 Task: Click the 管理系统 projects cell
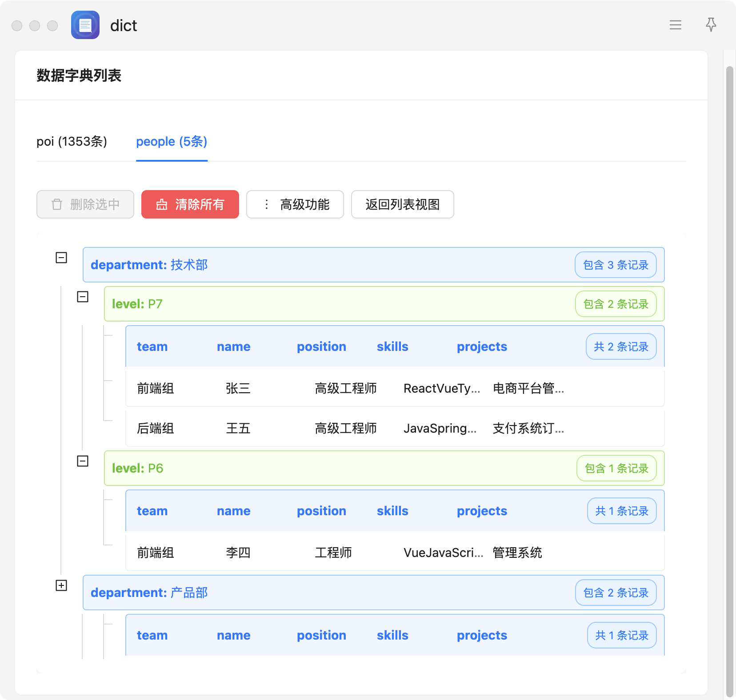(x=517, y=553)
